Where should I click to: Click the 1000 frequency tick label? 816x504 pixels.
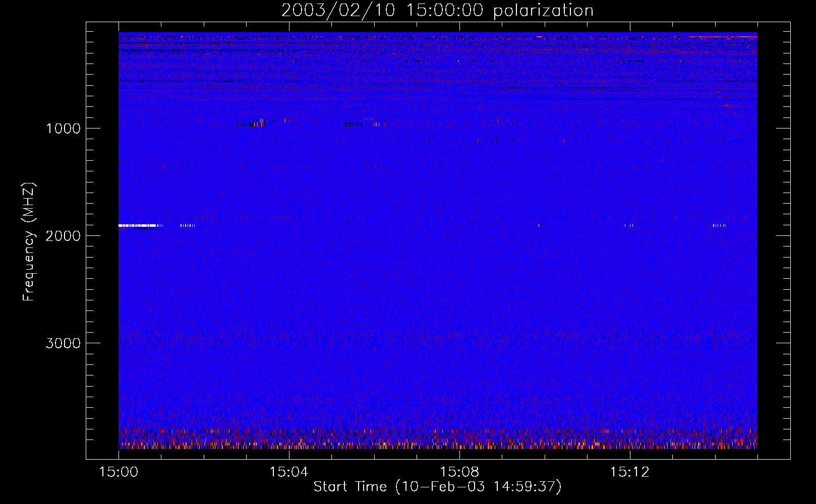click(63, 129)
